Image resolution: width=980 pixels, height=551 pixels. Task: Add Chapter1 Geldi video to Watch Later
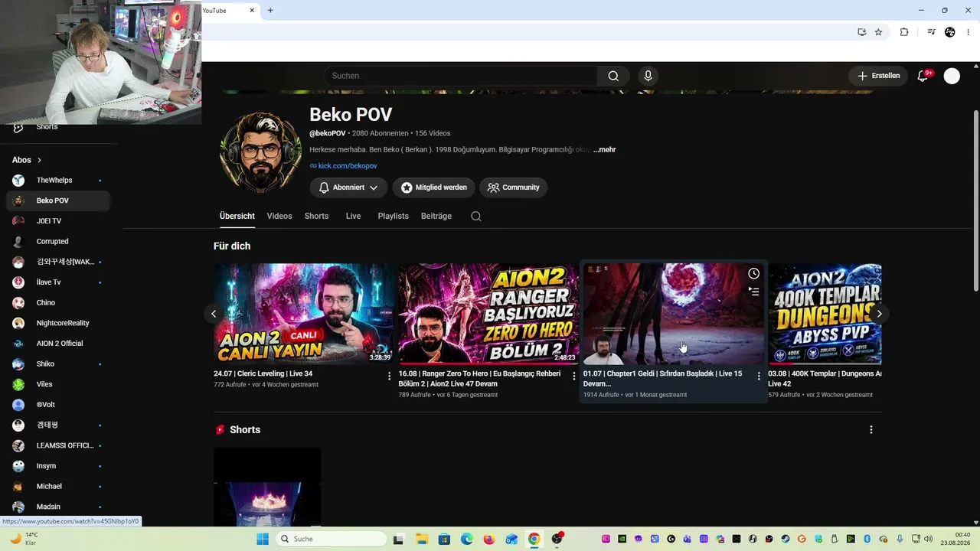point(754,274)
